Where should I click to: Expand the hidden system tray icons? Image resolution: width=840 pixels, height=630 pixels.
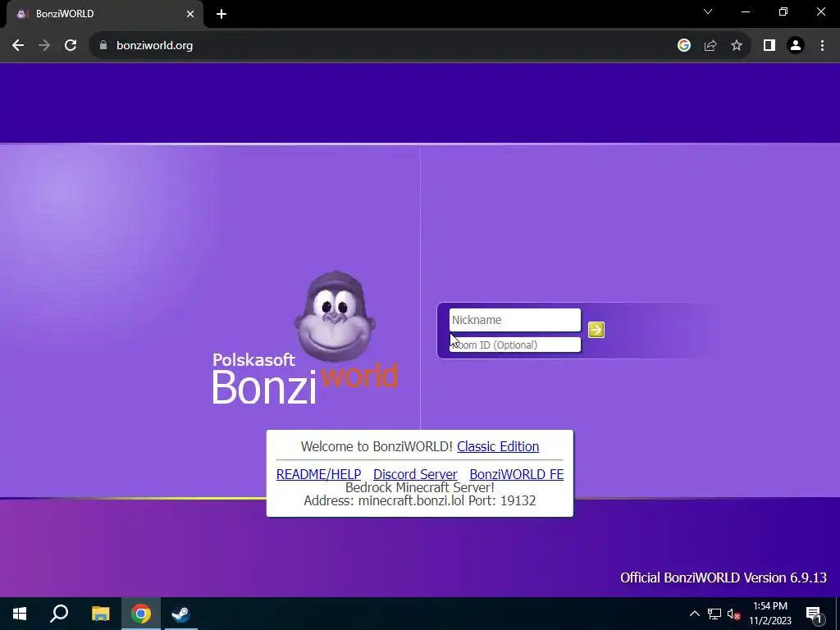tap(694, 614)
